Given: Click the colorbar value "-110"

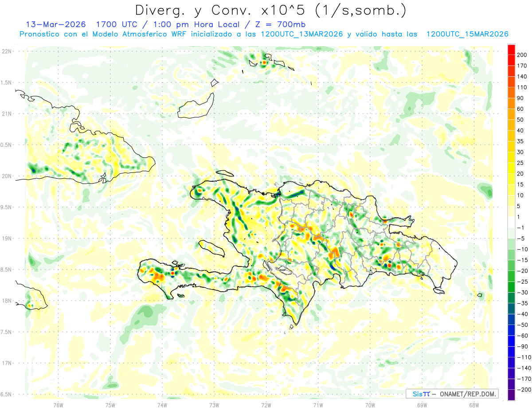Looking at the screenshot, I should 524,357.
